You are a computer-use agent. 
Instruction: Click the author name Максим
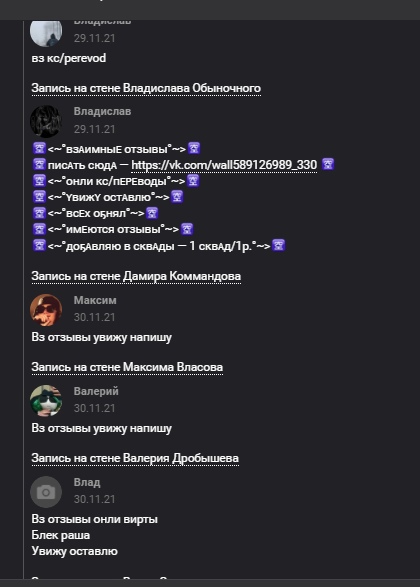tap(95, 300)
